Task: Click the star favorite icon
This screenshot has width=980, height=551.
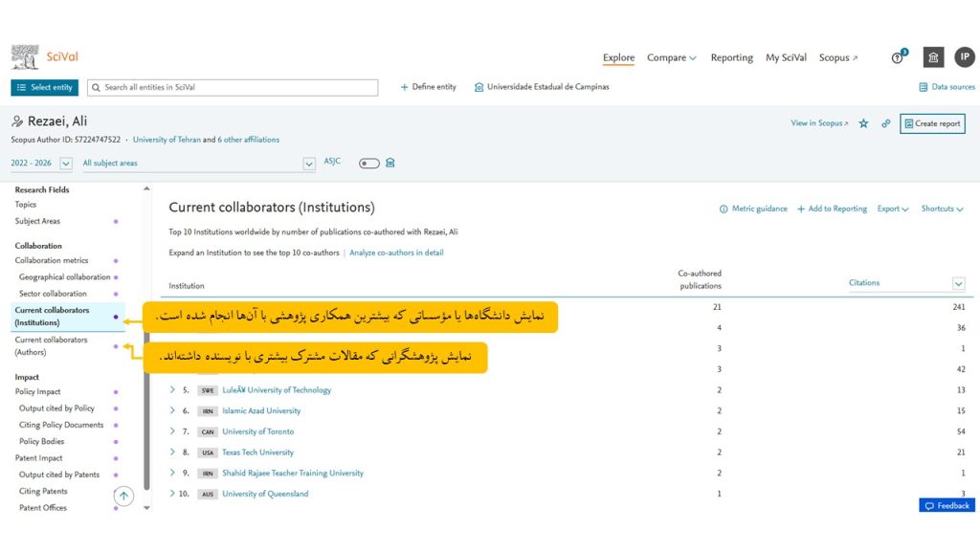Action: tap(863, 123)
